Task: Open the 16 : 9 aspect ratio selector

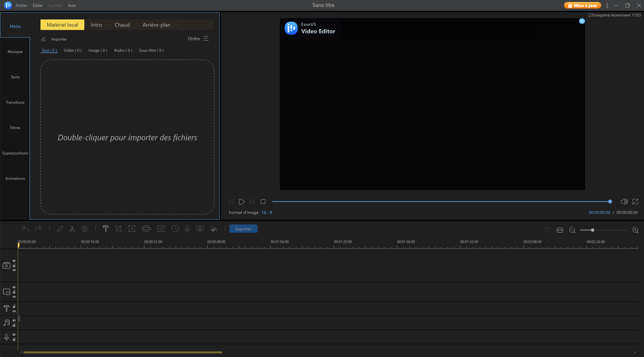Action: (x=267, y=212)
